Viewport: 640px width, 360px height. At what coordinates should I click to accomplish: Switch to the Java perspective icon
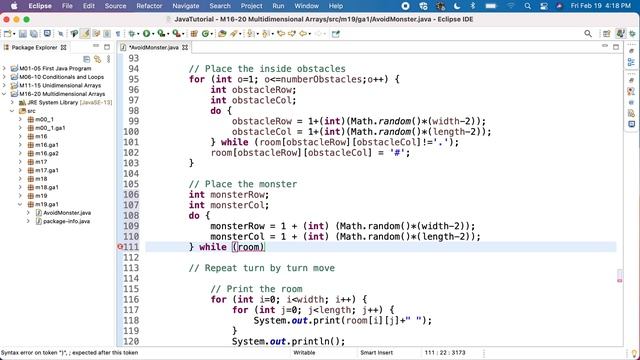[x=620, y=34]
